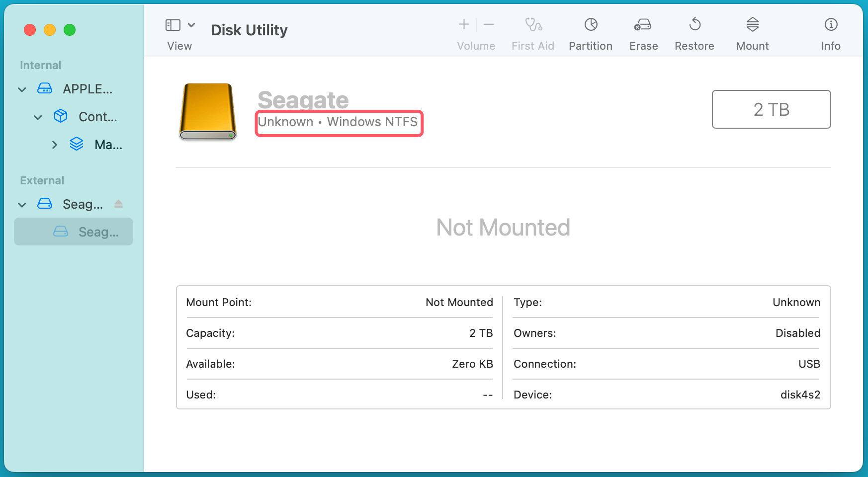
Task: Click the Remove Volume minus icon
Action: [x=489, y=24]
